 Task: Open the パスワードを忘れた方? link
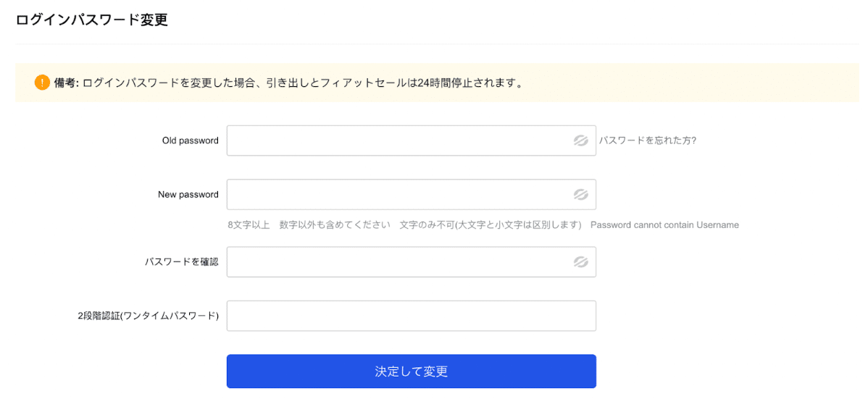(648, 140)
